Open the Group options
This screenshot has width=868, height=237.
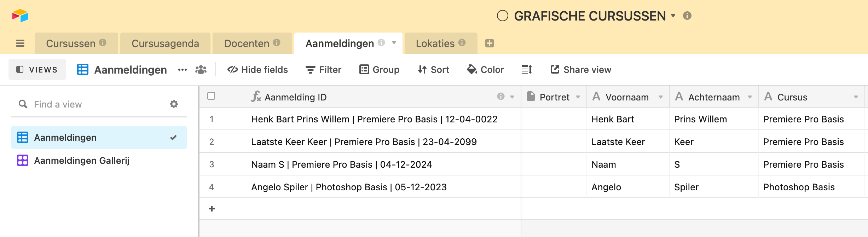pos(379,70)
